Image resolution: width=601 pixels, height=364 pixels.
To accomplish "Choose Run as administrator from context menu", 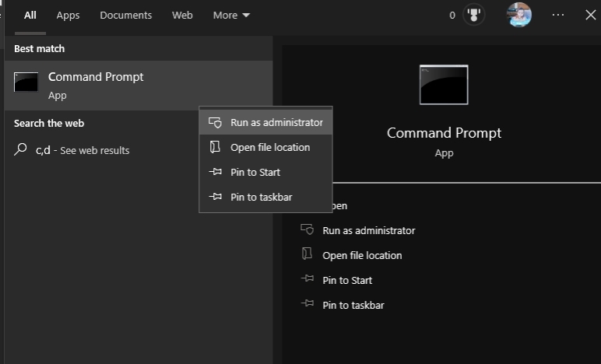I will pos(276,122).
